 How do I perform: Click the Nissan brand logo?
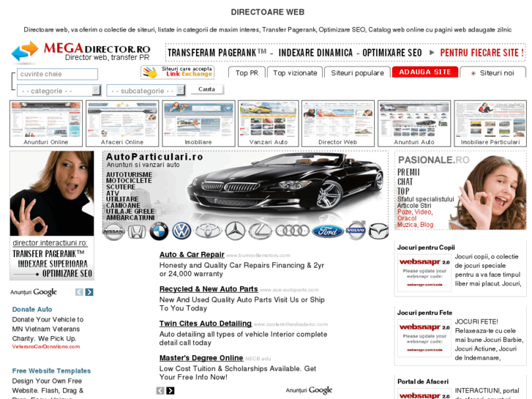coord(113,231)
